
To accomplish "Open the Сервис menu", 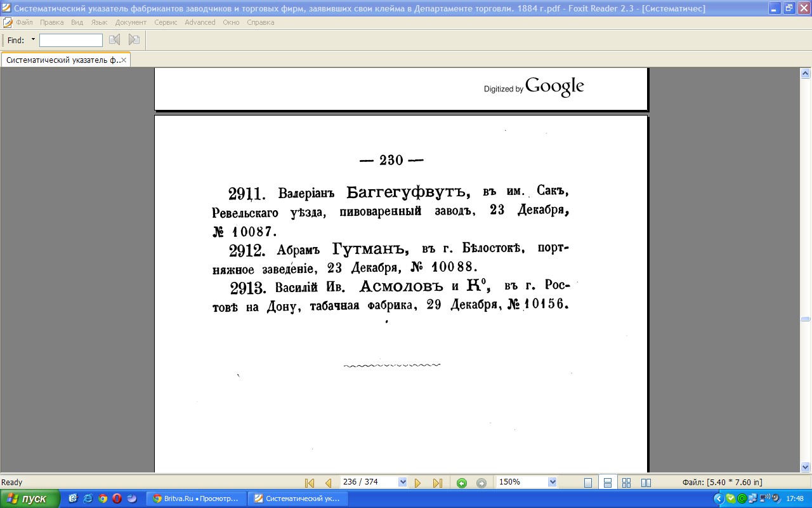I will coord(166,22).
